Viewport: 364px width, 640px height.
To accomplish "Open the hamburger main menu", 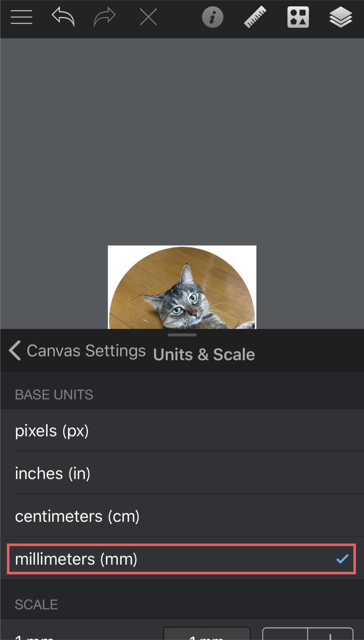I will pyautogui.click(x=21, y=17).
